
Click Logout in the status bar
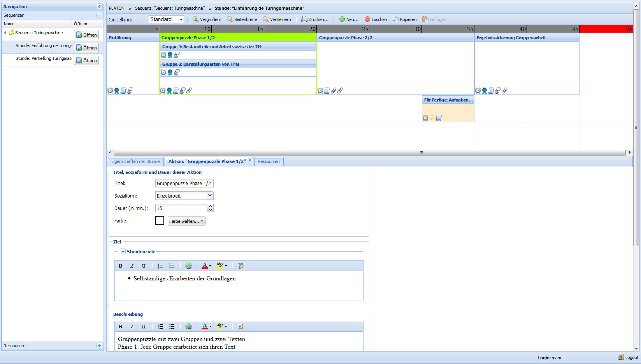click(629, 357)
